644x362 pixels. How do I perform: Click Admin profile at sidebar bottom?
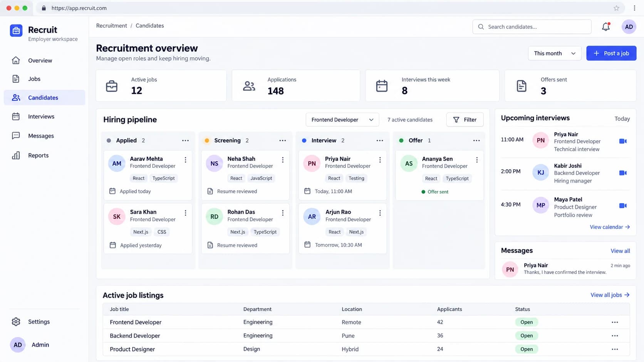click(30, 345)
